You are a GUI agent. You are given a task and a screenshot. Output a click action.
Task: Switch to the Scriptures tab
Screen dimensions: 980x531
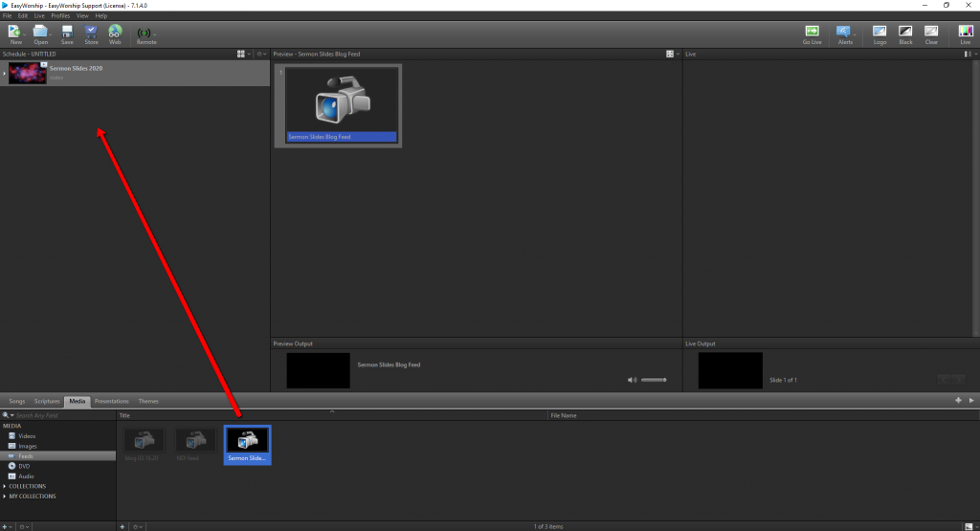(x=47, y=401)
